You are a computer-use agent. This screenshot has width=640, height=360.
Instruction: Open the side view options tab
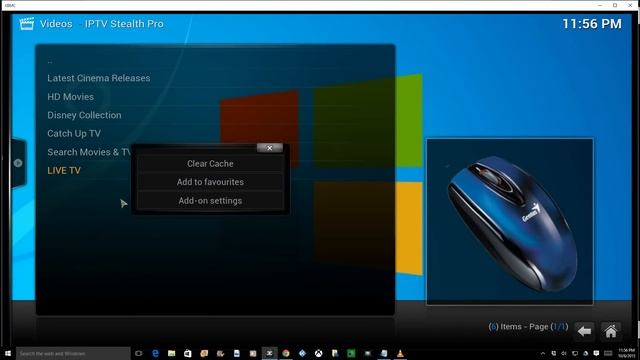tap(18, 163)
